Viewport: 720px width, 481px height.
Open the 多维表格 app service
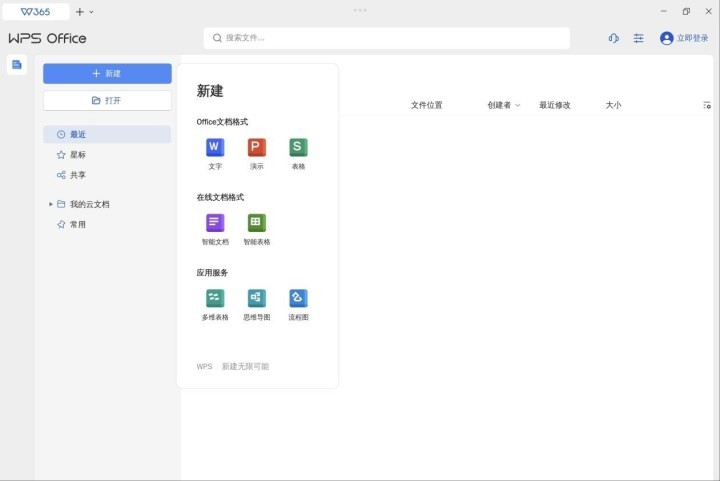215,304
